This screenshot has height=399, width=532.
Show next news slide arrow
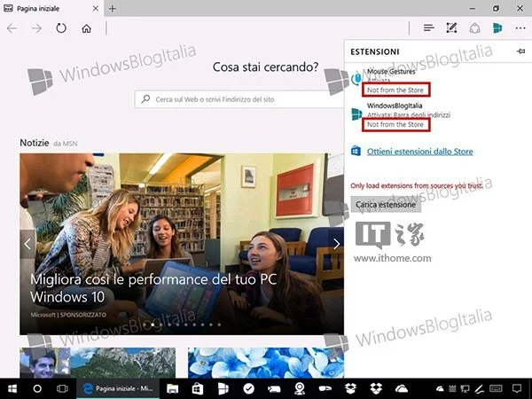[x=336, y=244]
